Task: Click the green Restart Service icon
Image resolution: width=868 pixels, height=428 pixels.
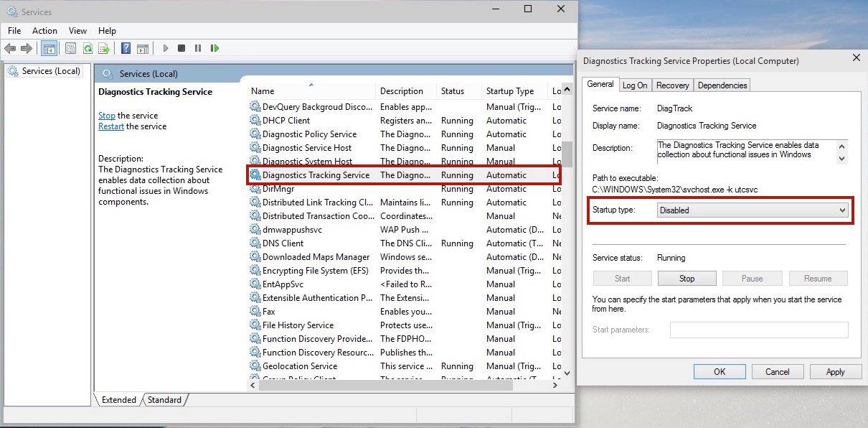Action: pos(214,49)
